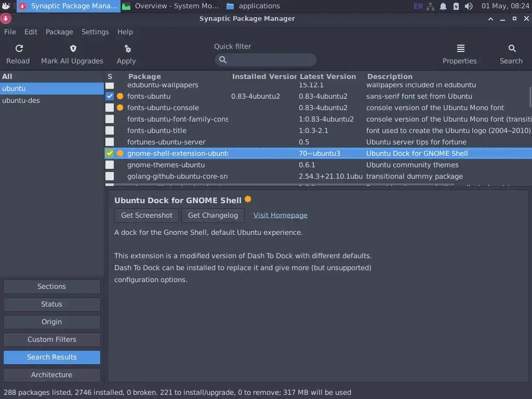
Task: Mark the gnome-themes-ubuntu checkbox
Action: coord(110,165)
